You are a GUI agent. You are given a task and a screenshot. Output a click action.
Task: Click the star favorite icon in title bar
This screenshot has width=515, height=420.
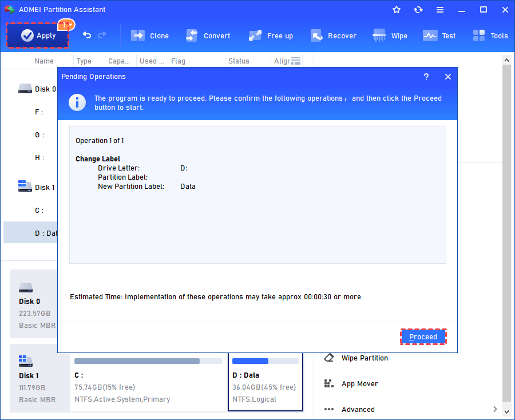(x=397, y=10)
